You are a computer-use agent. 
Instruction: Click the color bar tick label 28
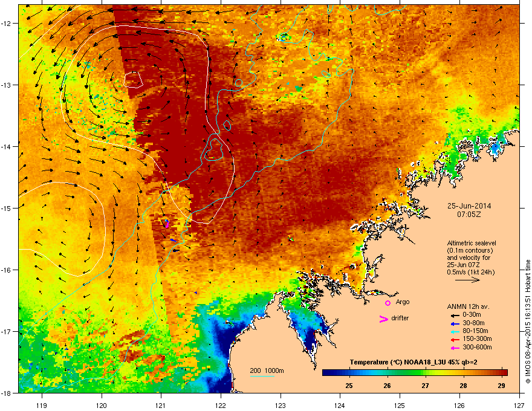pyautogui.click(x=463, y=386)
